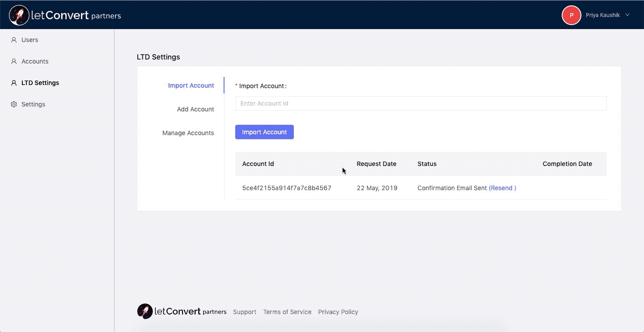Click the LTD Settings sidebar icon

14,83
